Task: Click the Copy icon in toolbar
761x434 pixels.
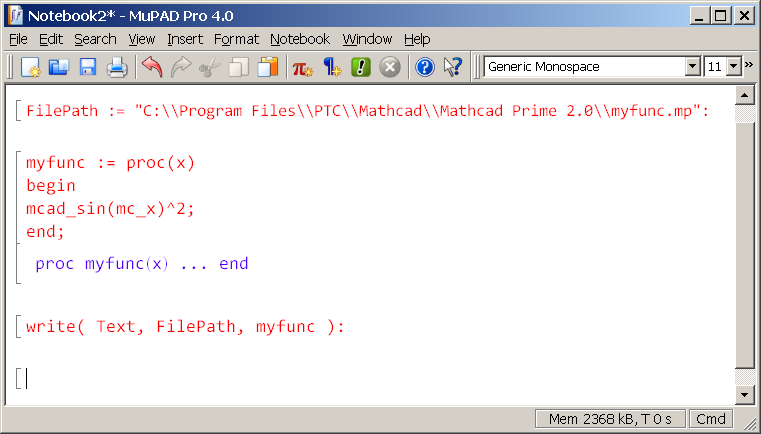Action: click(x=238, y=67)
